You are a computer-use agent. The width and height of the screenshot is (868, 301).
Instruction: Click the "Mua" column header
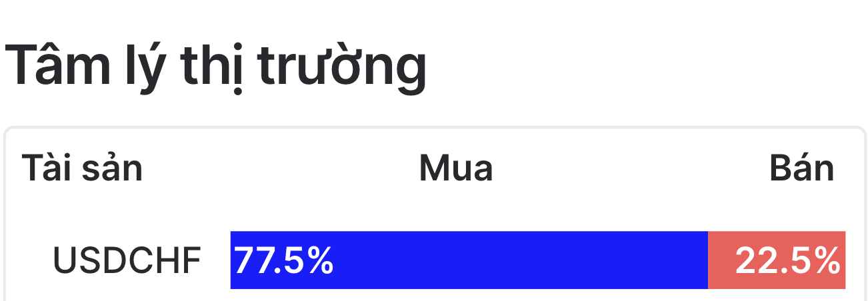point(456,168)
